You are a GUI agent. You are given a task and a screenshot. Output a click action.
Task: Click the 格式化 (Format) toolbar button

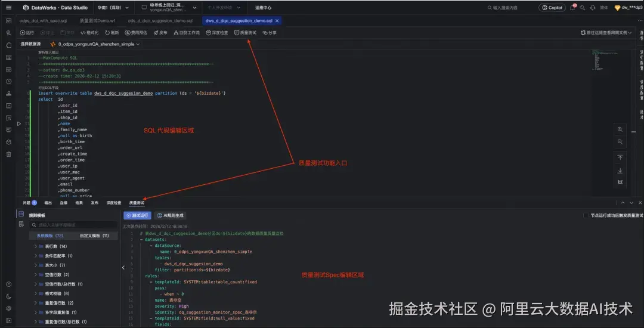tap(89, 32)
